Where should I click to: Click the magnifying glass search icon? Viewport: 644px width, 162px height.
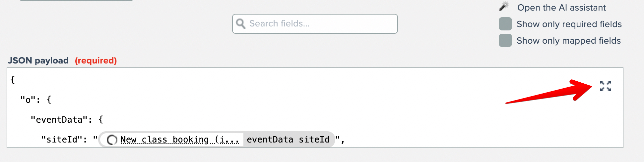coord(241,24)
